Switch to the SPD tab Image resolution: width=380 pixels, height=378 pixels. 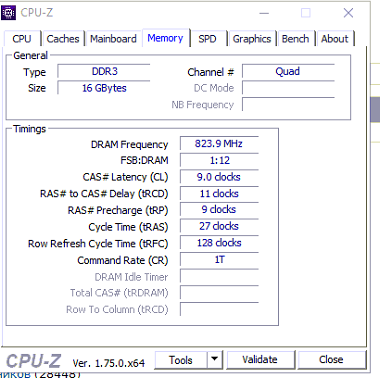pos(207,39)
